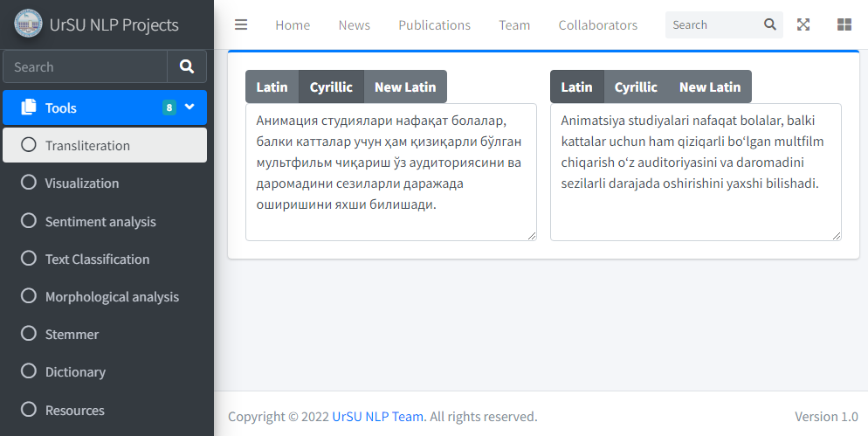The image size is (868, 436).
Task: Open Morphological analysis tool
Action: pyautogui.click(x=112, y=297)
